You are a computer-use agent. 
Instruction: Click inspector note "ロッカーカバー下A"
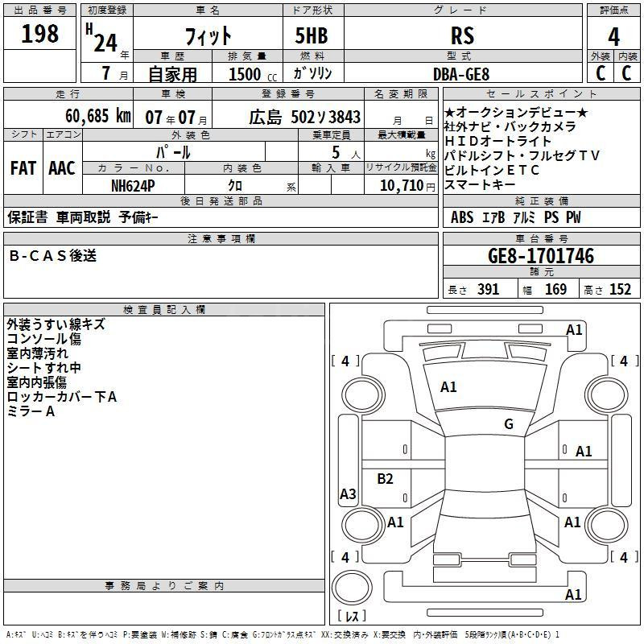(62, 396)
